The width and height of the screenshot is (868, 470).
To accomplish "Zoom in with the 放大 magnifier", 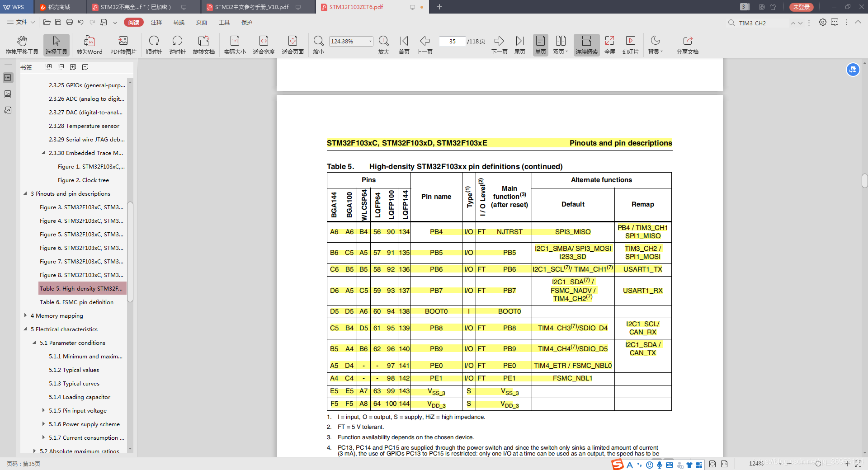I will pyautogui.click(x=384, y=45).
